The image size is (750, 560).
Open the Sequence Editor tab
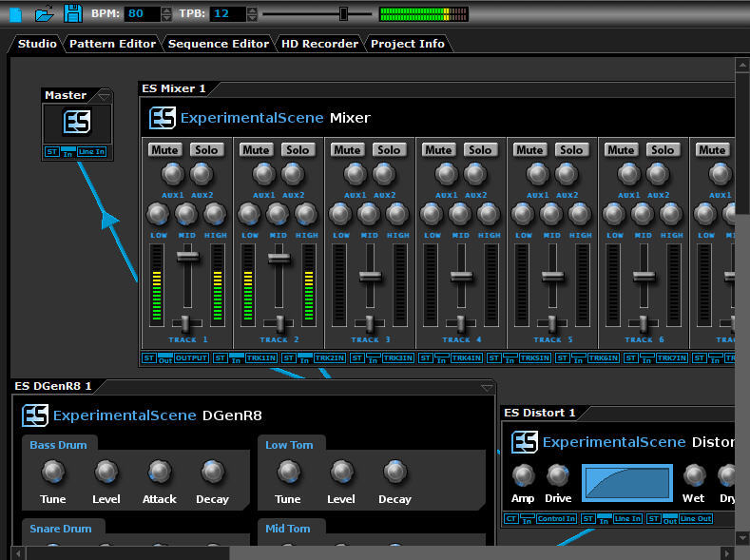[x=218, y=44]
